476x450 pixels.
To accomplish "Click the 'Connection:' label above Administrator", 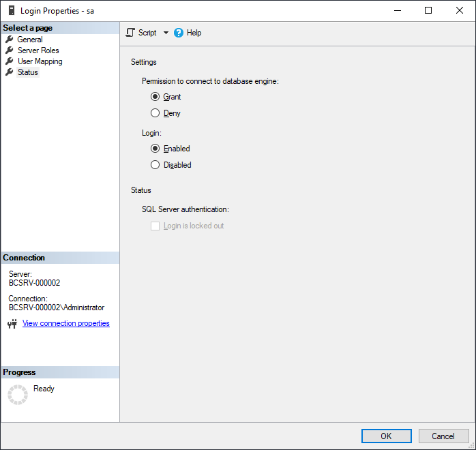I will pos(28,299).
